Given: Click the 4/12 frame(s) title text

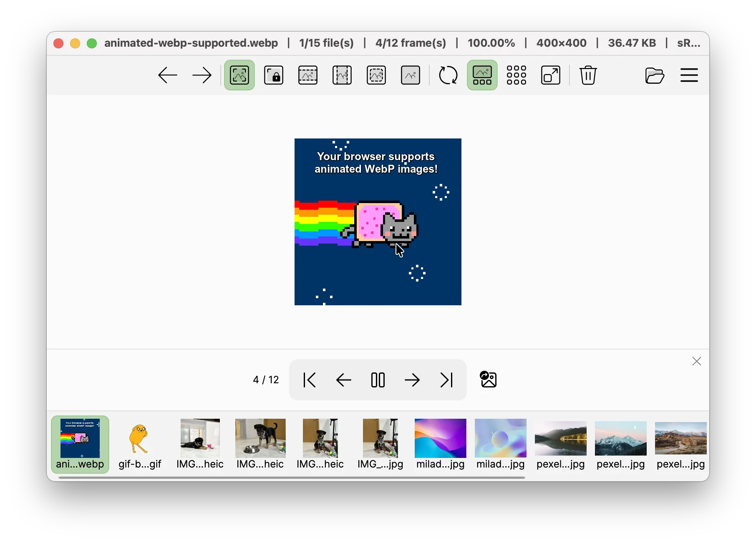Looking at the screenshot, I should [411, 43].
